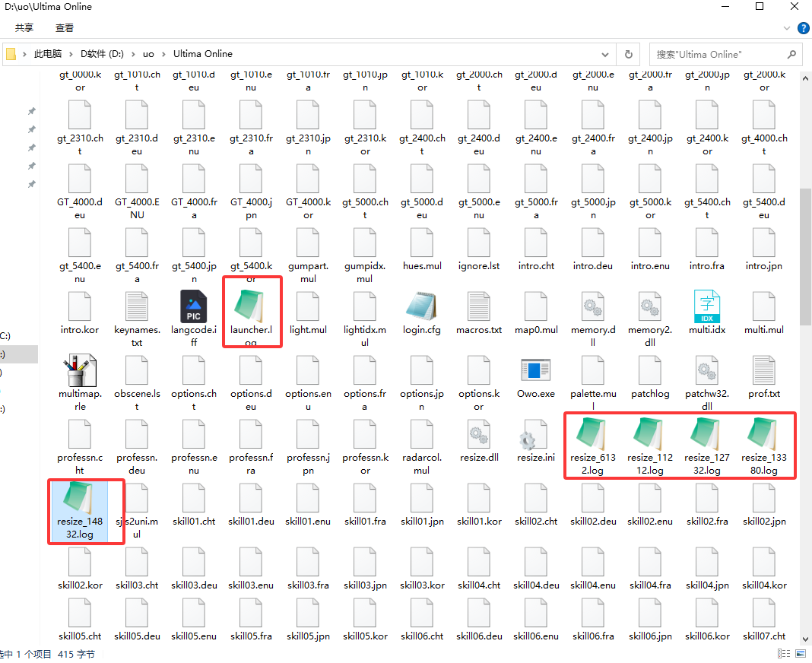Select the keynames.txt text file icon

[137, 306]
